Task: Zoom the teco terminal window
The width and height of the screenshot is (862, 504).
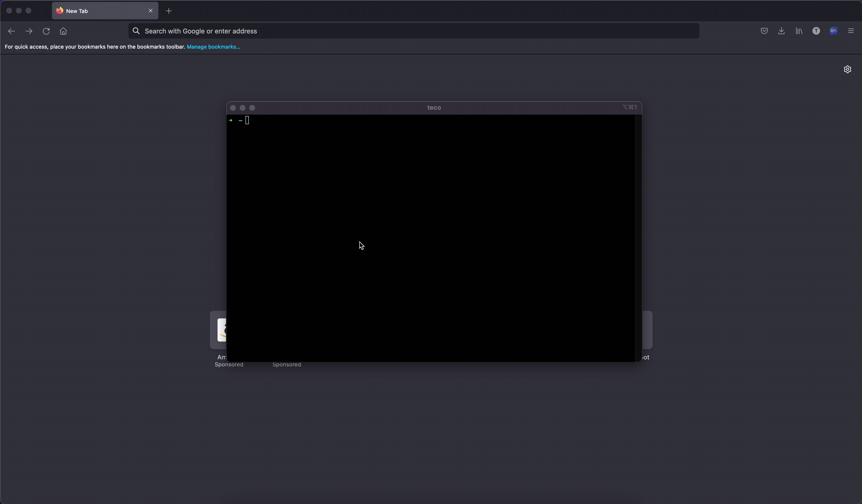Action: click(252, 108)
